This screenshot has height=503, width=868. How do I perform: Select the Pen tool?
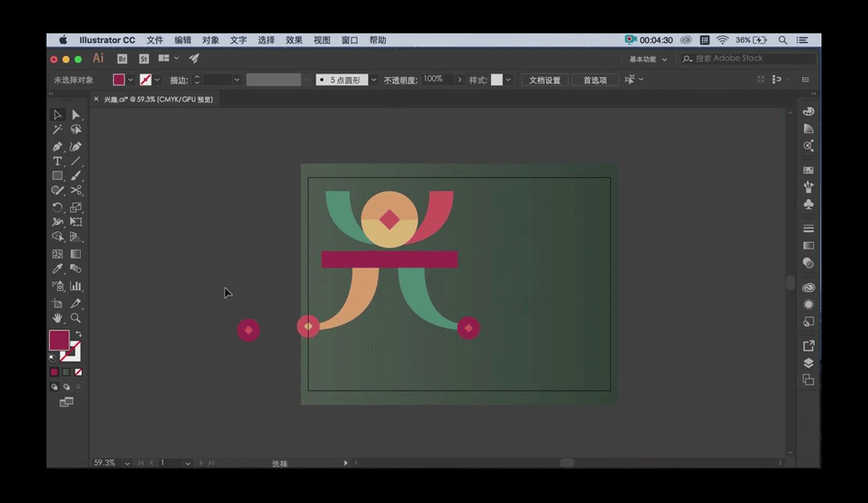point(57,146)
